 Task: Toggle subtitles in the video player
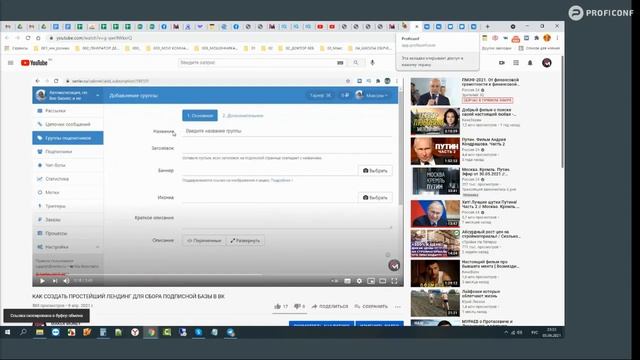pos(347,281)
